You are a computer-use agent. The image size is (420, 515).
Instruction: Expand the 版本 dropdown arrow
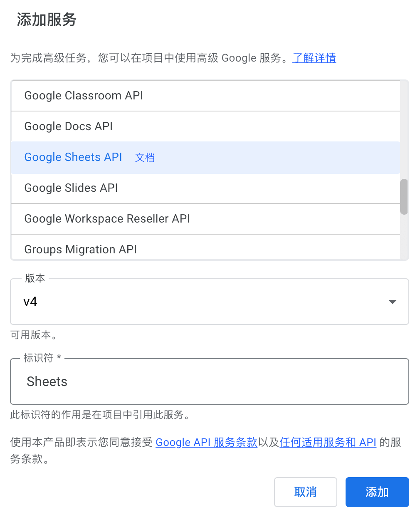(392, 302)
